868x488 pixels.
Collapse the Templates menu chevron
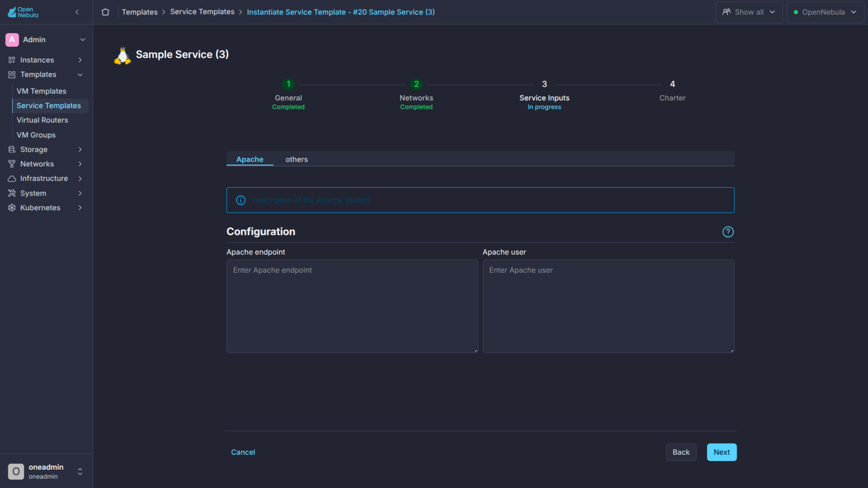(x=80, y=75)
